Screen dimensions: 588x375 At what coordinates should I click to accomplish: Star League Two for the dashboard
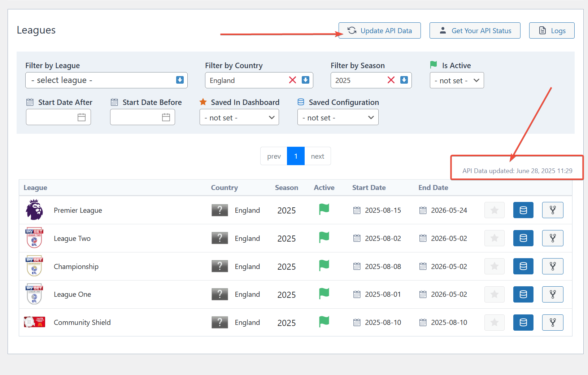495,238
